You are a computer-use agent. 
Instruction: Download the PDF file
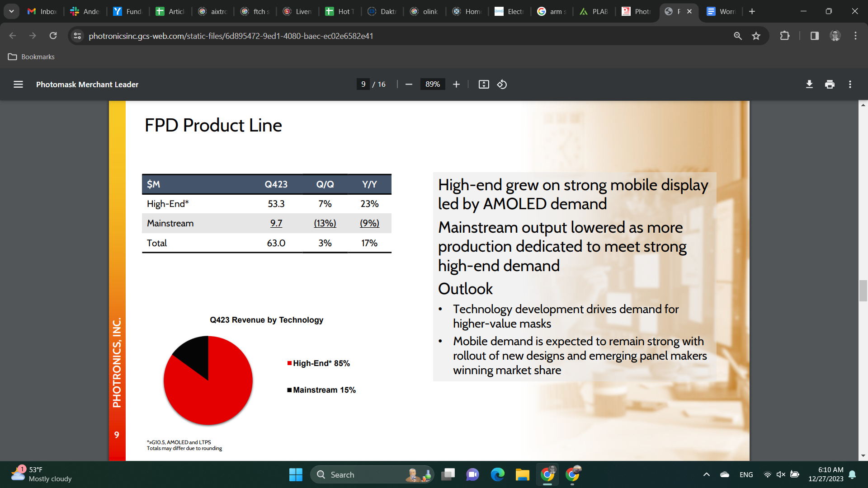pos(809,84)
